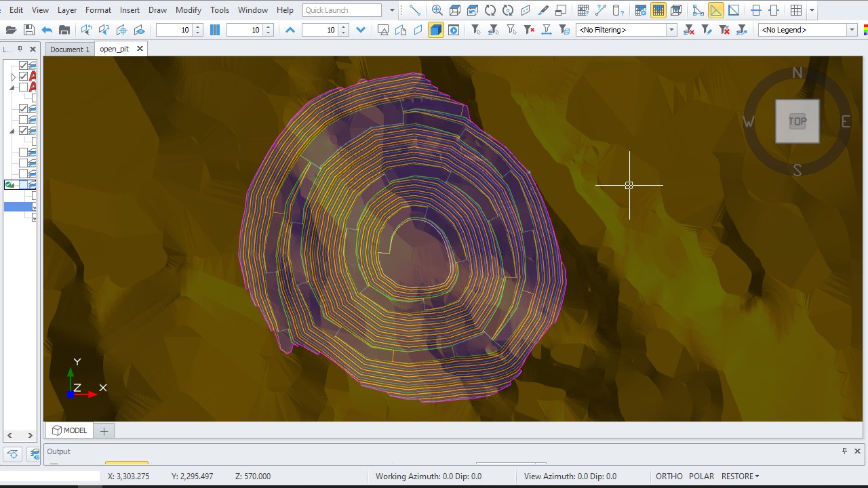Click the blue down-chevron step icon
Image resolution: width=868 pixels, height=488 pixels.
361,30
